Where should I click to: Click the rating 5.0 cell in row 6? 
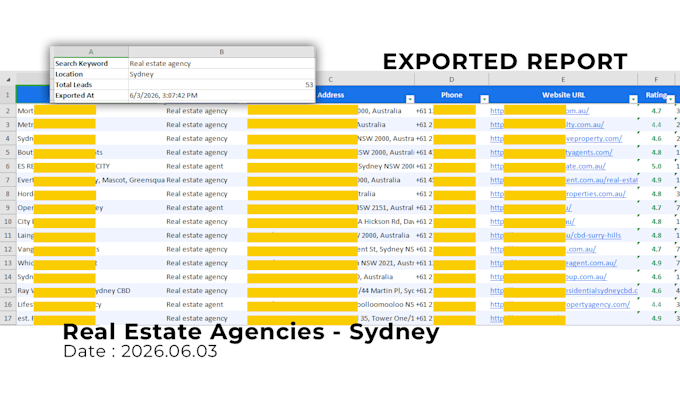pyautogui.click(x=656, y=166)
